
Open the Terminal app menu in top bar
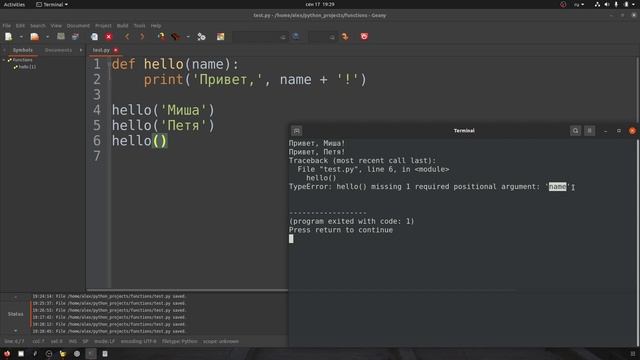pyautogui.click(x=52, y=4)
